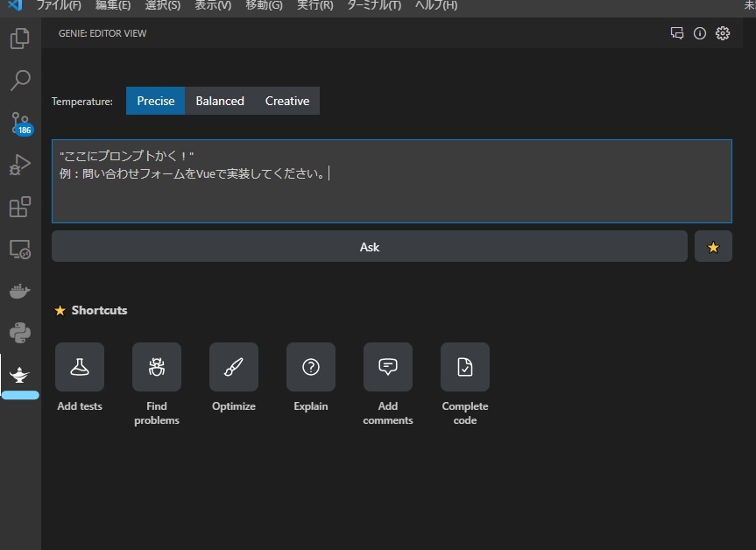Open the Python panel in activity bar
The image size is (756, 550).
[20, 333]
